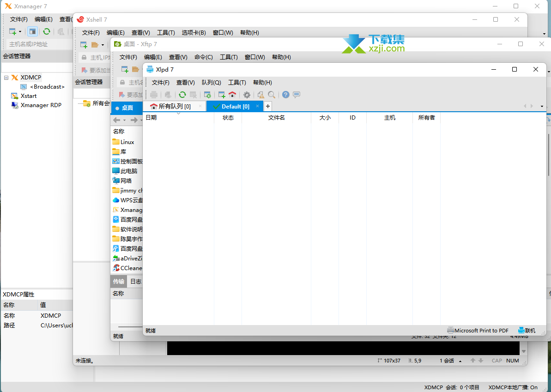Click the 主机名或IP地址 input field in Xmanager
551x392 pixels.
tap(37, 44)
